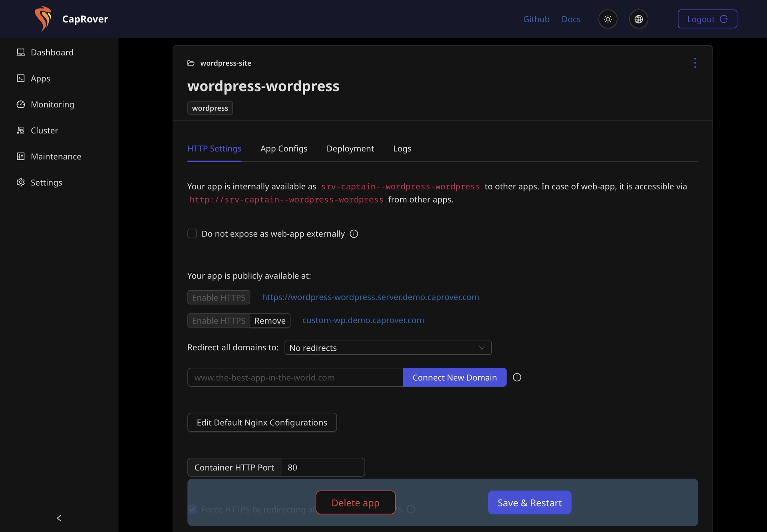
Task: Click the Apps terminal icon
Action: coord(21,78)
